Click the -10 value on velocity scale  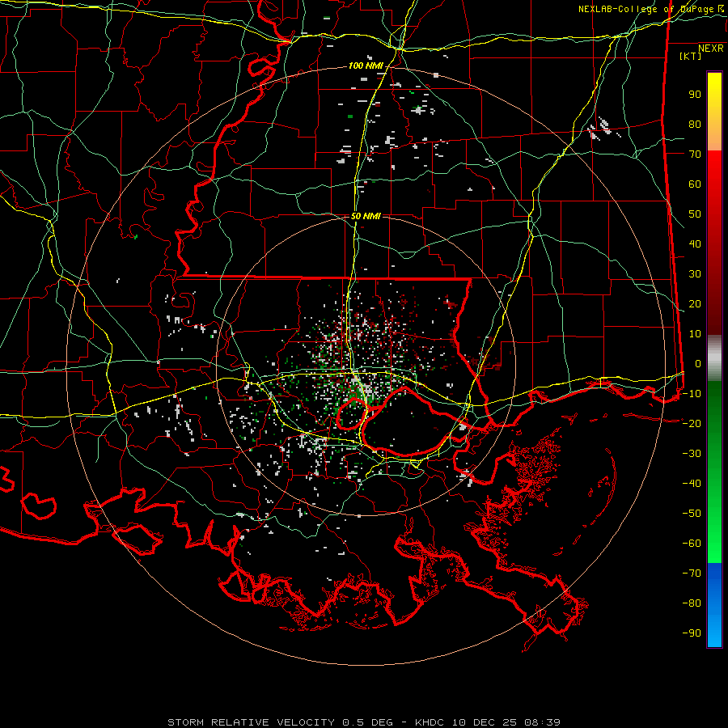coord(692,394)
